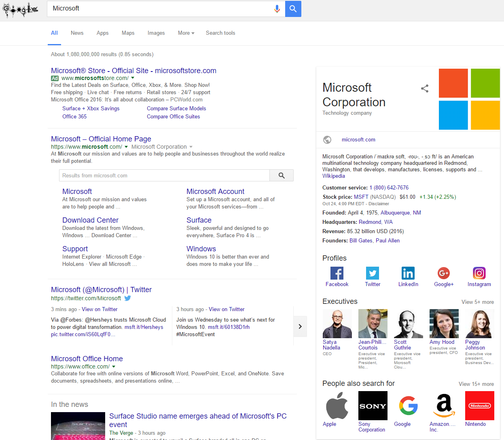
Task: Open Microsoft's Twitter profile icon
Action: 372,274
